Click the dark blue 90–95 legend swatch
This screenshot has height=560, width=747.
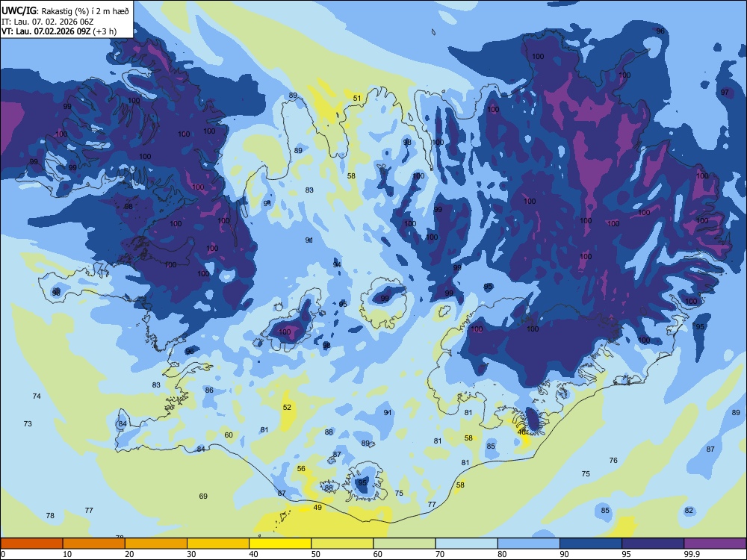pyautogui.click(x=591, y=544)
